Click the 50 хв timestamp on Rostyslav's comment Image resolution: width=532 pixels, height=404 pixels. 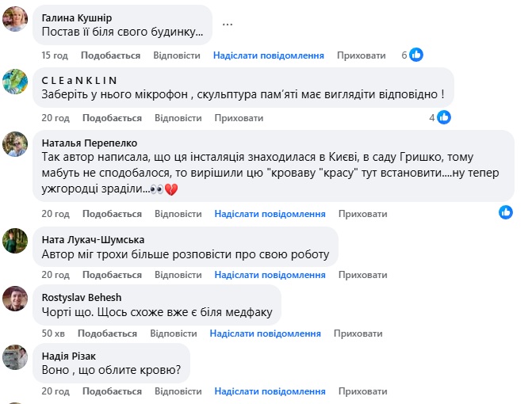pyautogui.click(x=53, y=333)
